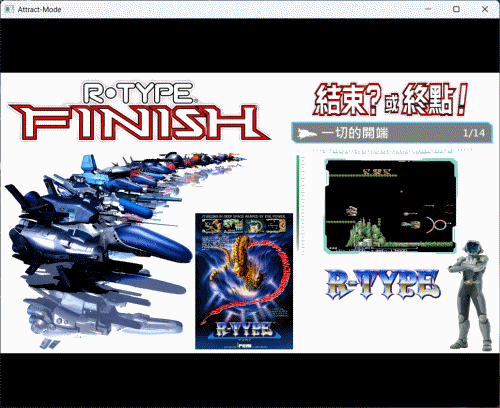Click the R·TYPE FINISH title logo
500x408 pixels.
(139, 112)
